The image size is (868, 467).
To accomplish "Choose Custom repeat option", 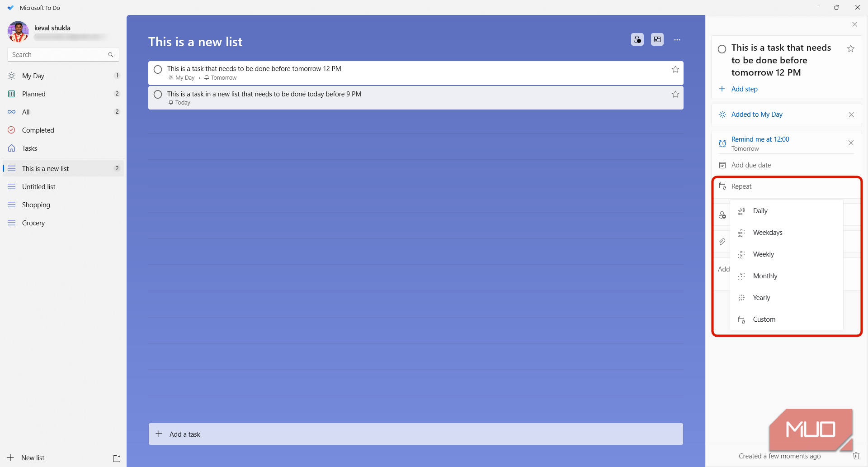I will [787, 319].
